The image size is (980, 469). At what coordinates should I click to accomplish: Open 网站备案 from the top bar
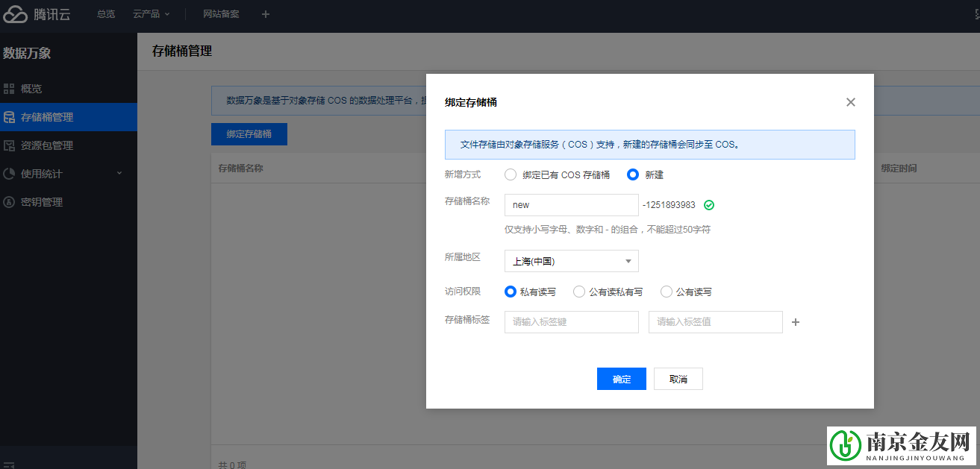[220, 13]
